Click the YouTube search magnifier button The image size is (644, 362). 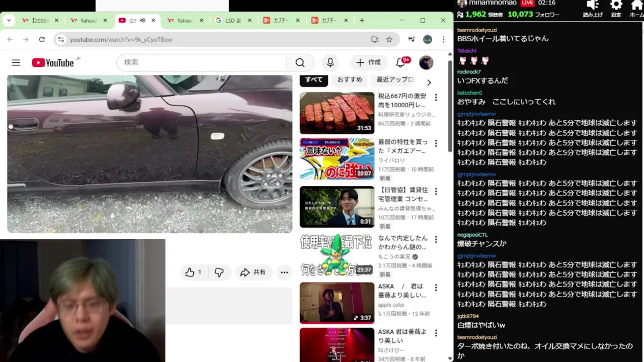click(300, 62)
